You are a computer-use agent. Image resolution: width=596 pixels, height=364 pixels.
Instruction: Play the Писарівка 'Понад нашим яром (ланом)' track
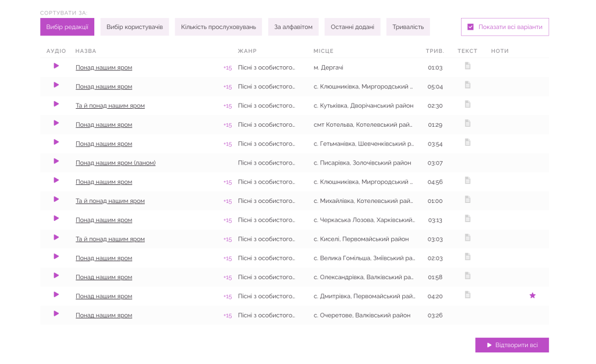(x=56, y=162)
